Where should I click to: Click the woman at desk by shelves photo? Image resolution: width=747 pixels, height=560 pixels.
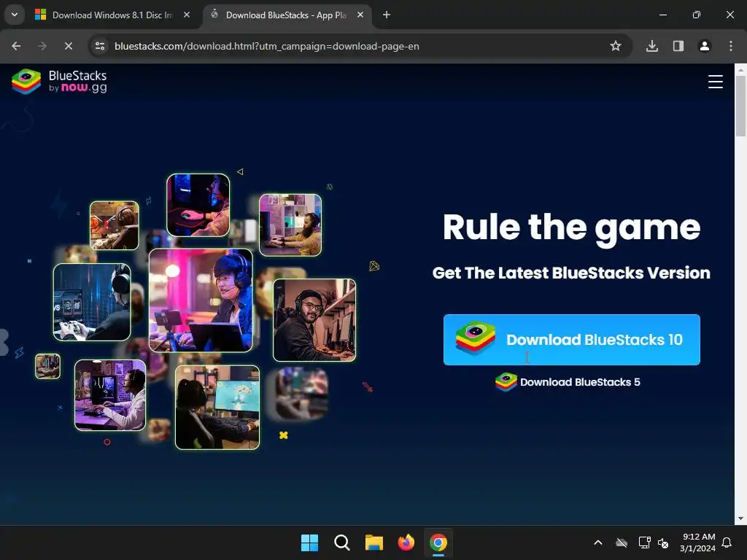tap(290, 225)
